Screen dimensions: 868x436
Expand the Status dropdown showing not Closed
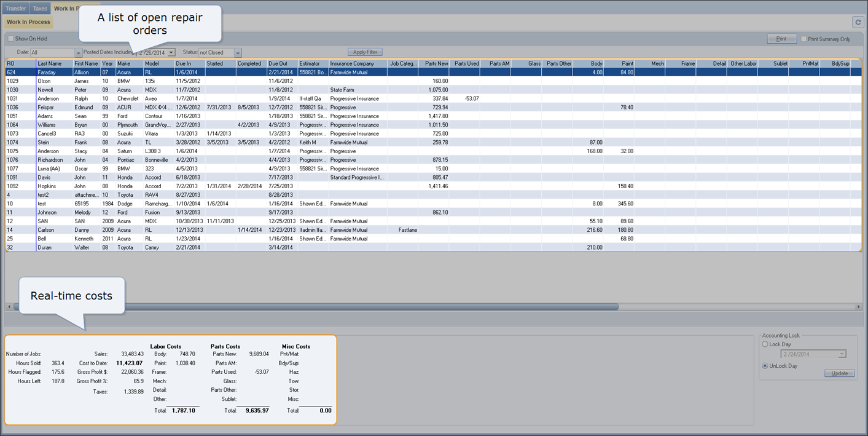(x=238, y=53)
